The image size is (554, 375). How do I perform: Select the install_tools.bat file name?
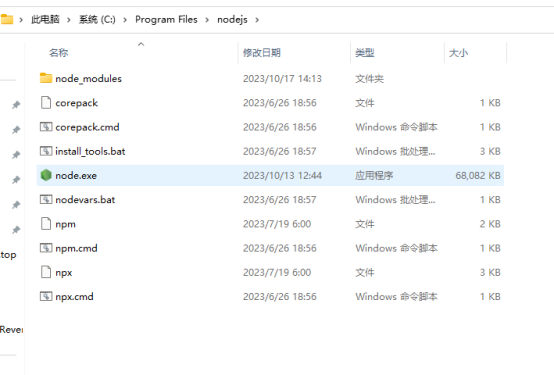(x=90, y=151)
